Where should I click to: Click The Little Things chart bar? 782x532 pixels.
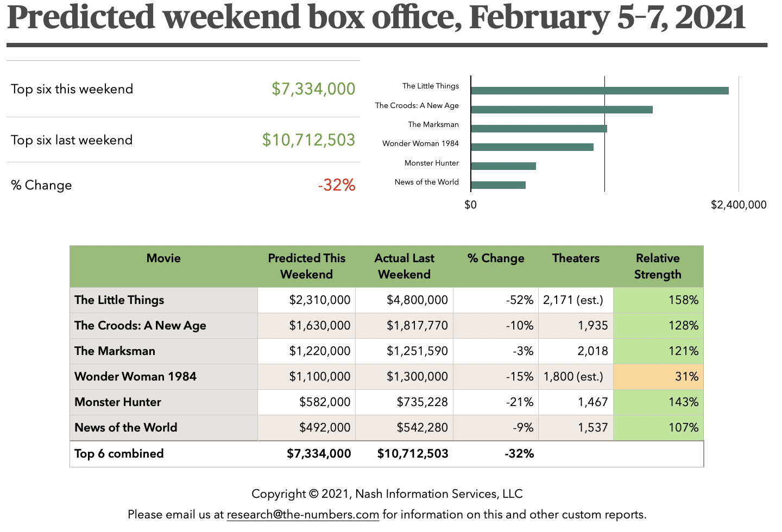[600, 91]
